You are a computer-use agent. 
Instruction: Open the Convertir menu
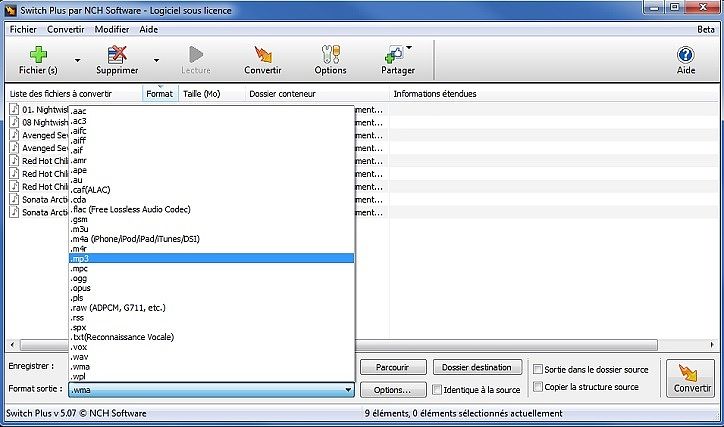(66, 29)
